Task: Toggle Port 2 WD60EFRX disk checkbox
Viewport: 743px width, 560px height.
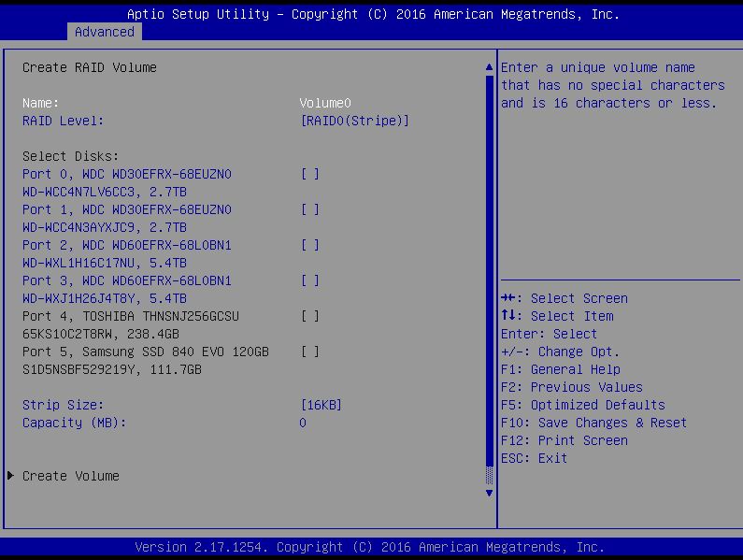Action: click(310, 245)
